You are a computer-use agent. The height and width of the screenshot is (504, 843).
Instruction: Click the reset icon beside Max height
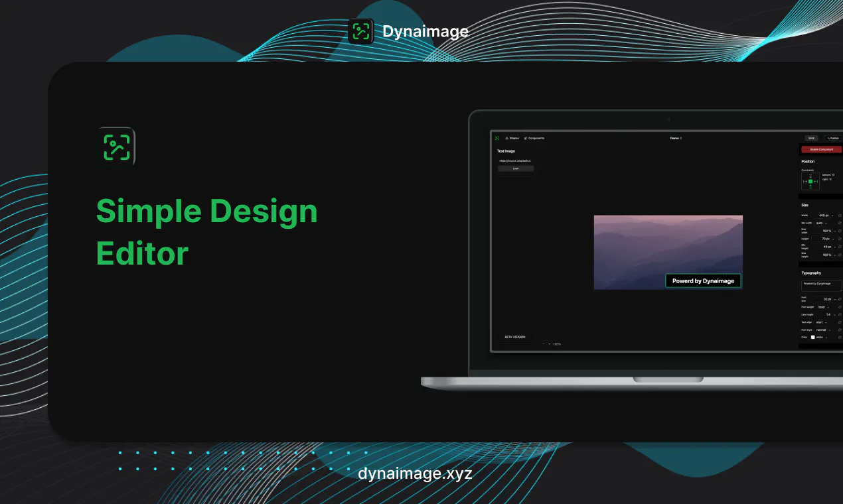click(840, 255)
